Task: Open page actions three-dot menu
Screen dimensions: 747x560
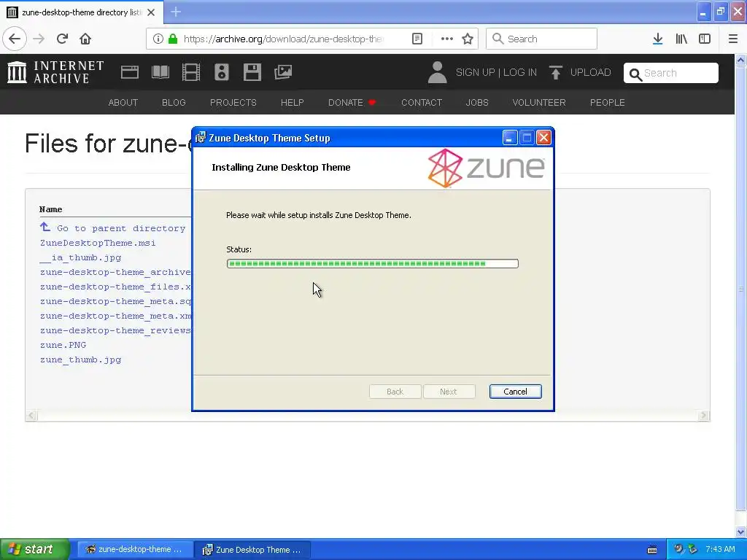Action: 446,39
